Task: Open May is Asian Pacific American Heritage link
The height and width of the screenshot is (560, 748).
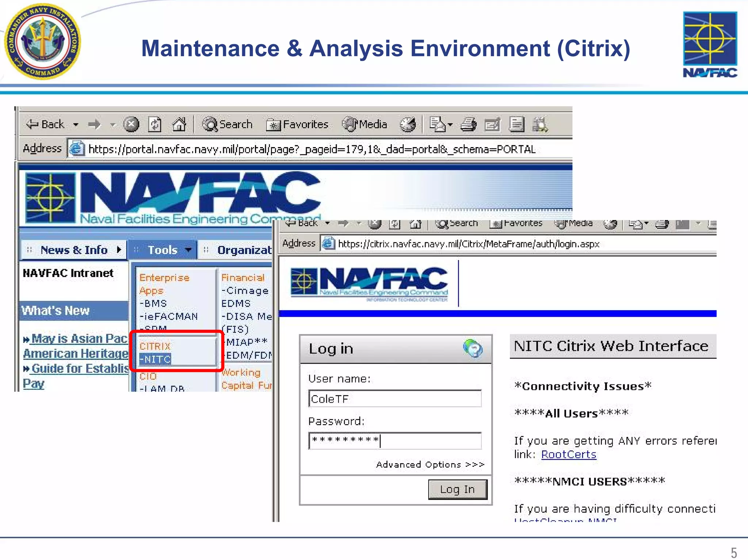Action: [x=76, y=346]
